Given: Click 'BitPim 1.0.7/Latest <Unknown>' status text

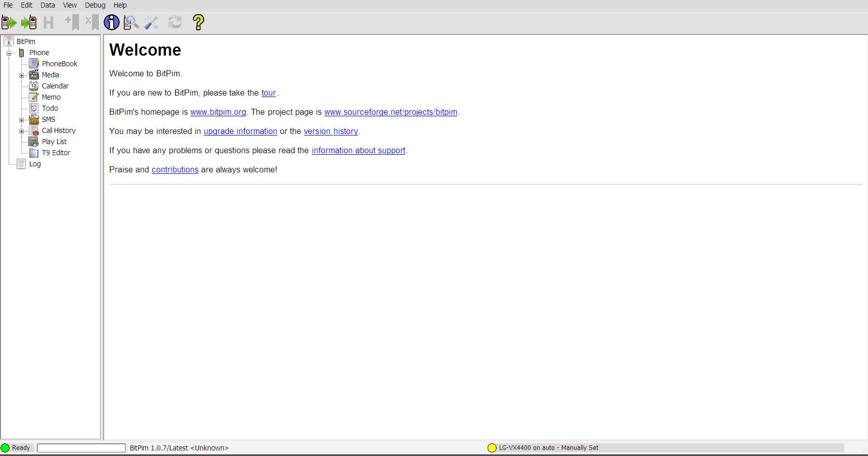Looking at the screenshot, I should 179,448.
